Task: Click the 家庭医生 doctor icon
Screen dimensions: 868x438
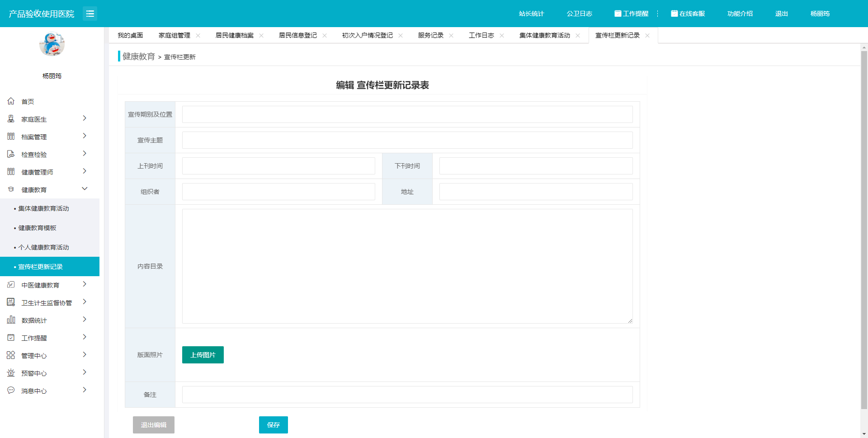Action: (11, 119)
